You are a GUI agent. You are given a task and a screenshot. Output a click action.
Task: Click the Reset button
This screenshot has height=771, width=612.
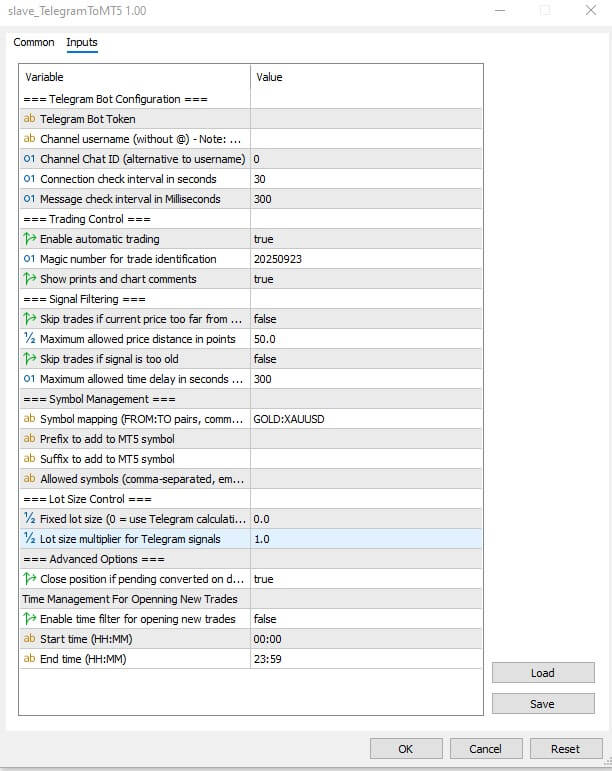click(x=565, y=748)
